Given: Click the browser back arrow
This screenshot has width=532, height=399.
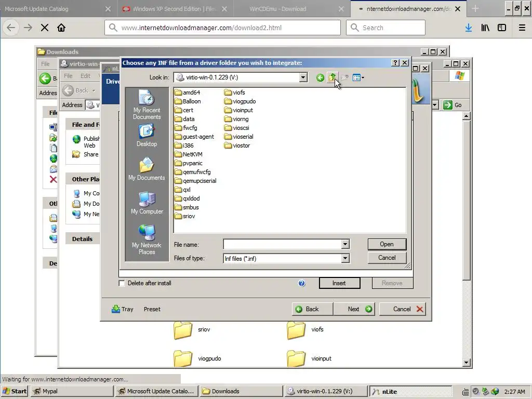Looking at the screenshot, I should [11, 28].
